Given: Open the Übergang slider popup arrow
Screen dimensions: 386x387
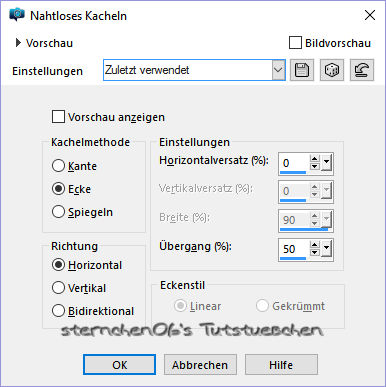Looking at the screenshot, I should click(326, 249).
